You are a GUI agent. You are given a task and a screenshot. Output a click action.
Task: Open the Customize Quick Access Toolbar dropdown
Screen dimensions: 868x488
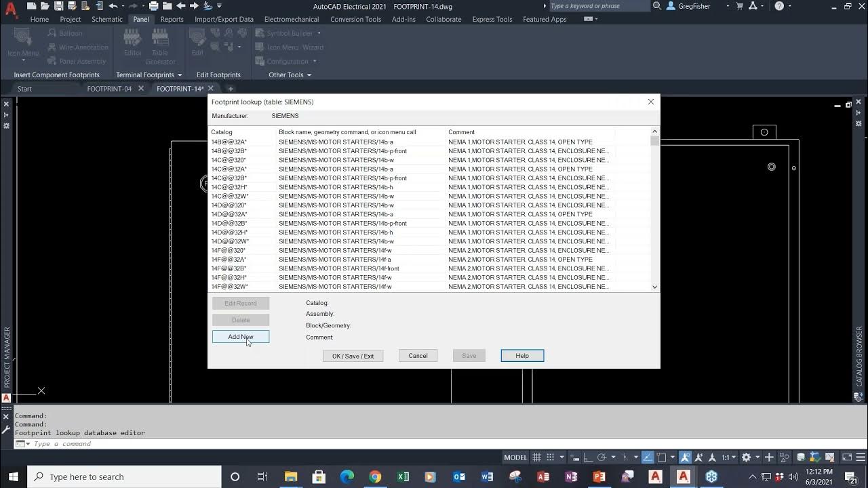pyautogui.click(x=219, y=6)
